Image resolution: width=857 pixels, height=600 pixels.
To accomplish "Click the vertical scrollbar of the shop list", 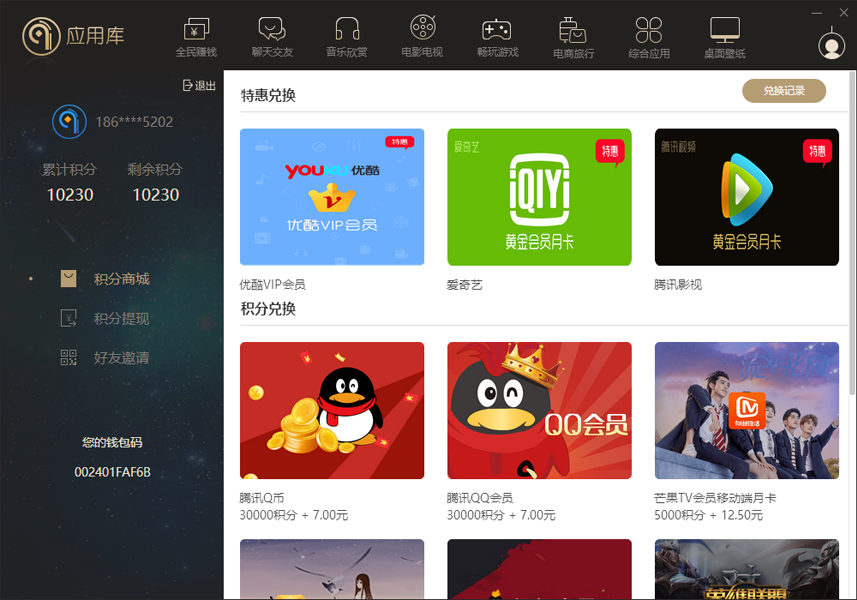I will (x=853, y=232).
